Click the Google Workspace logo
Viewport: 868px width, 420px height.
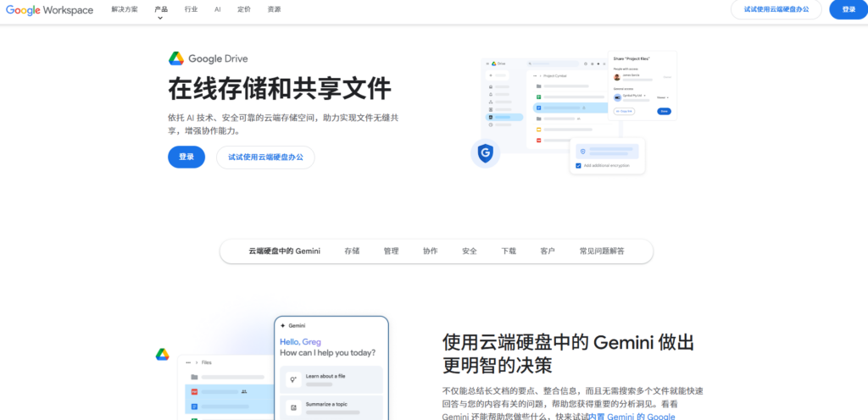(49, 9)
